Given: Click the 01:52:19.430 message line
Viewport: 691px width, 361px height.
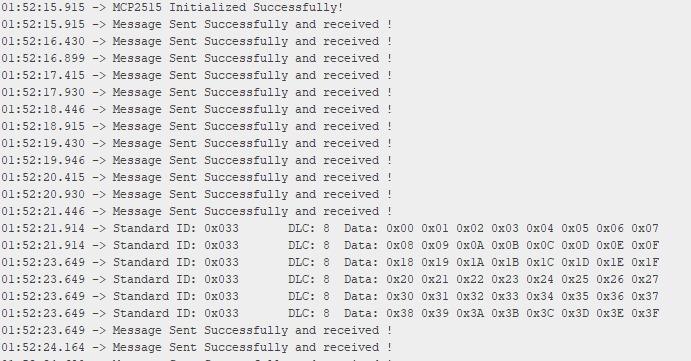Looking at the screenshot, I should 197,143.
